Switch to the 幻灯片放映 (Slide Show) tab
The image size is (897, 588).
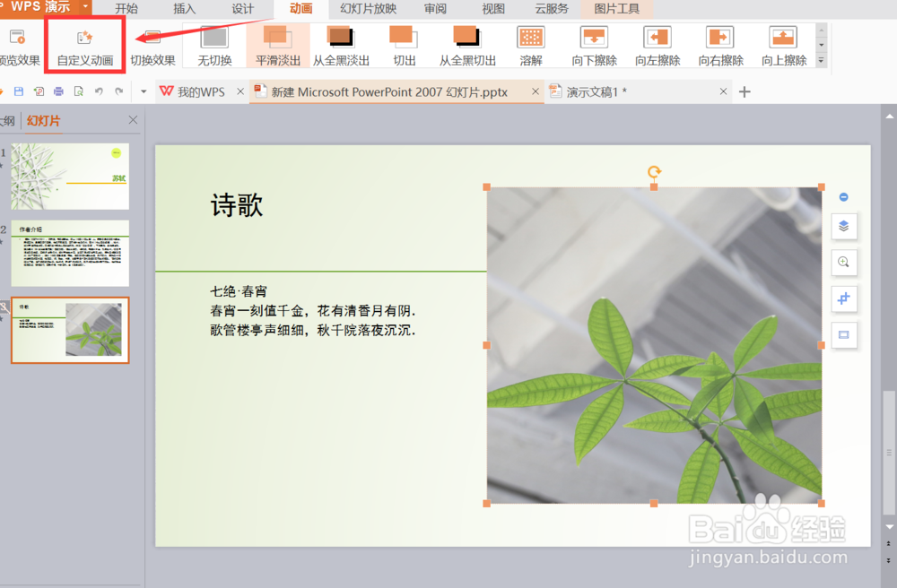click(368, 9)
